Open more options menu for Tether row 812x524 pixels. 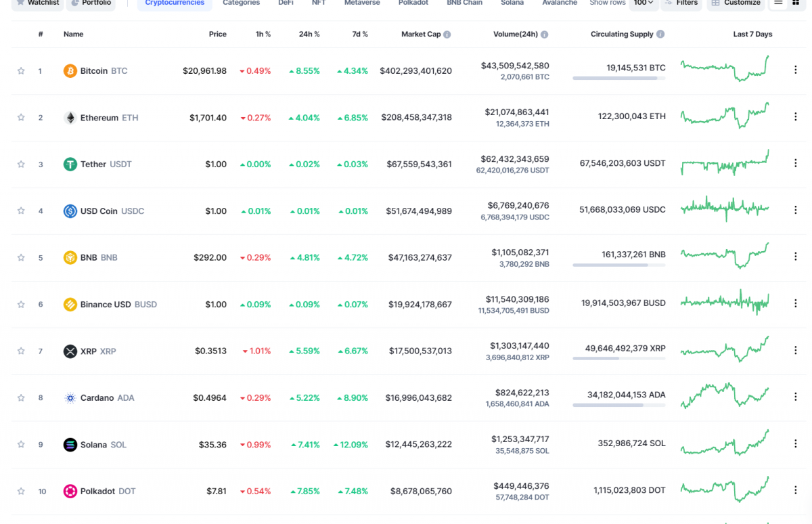pos(796,163)
